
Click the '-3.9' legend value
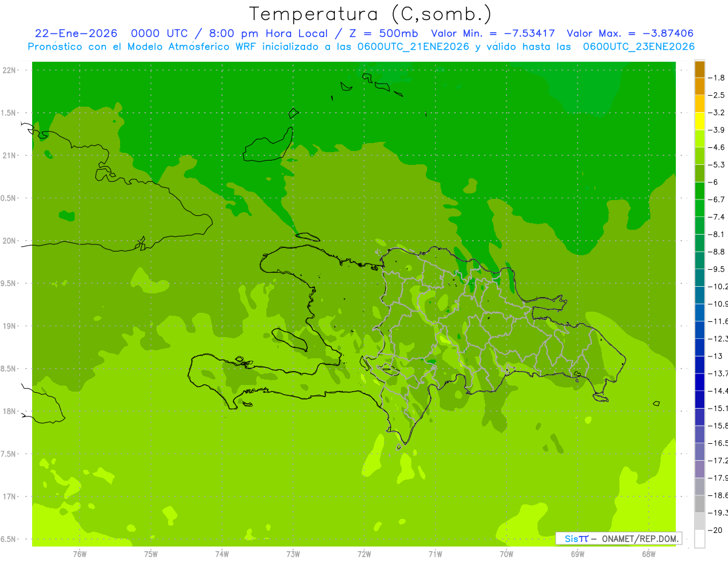(716, 130)
